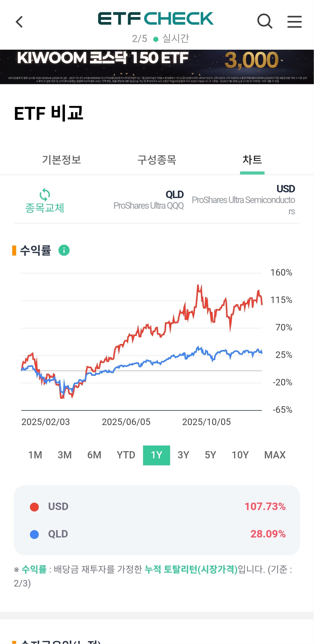The image size is (314, 644).
Task: Tap the QLD ProShares Ultra QQQ header
Action: [149, 200]
